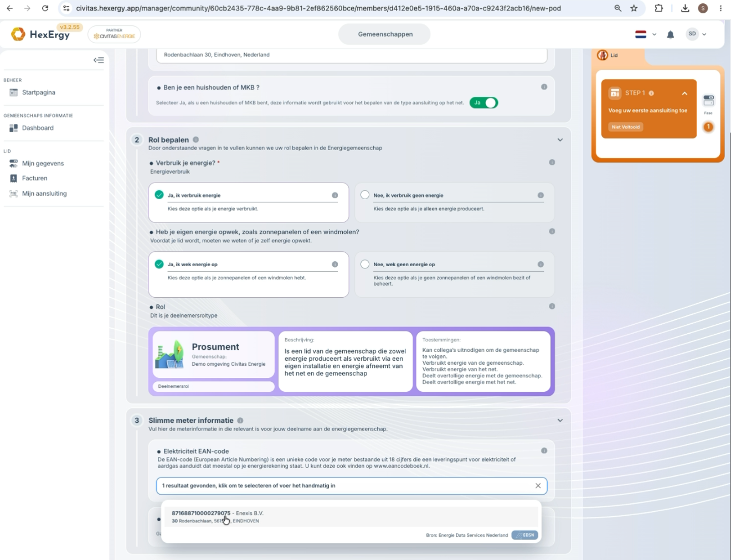Select Ja, ik verbruik energie

point(249,203)
